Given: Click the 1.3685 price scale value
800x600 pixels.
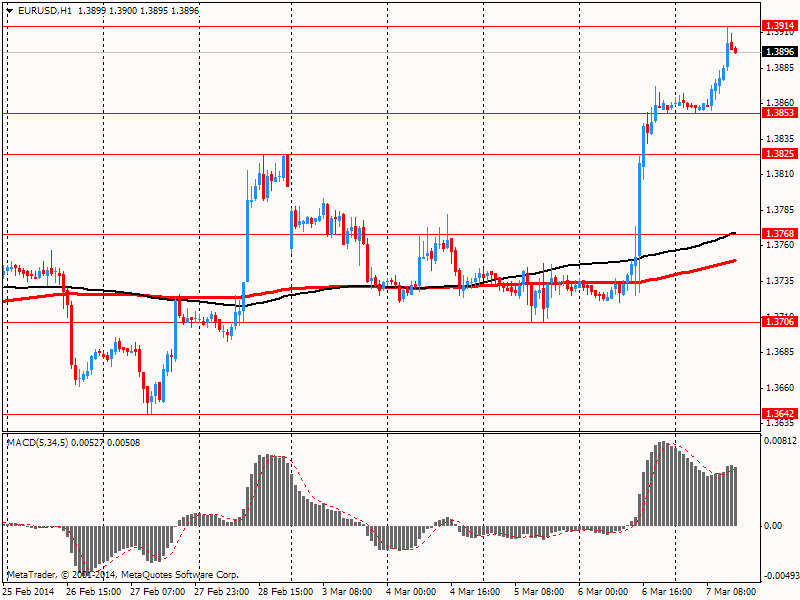Looking at the screenshot, I should (781, 352).
